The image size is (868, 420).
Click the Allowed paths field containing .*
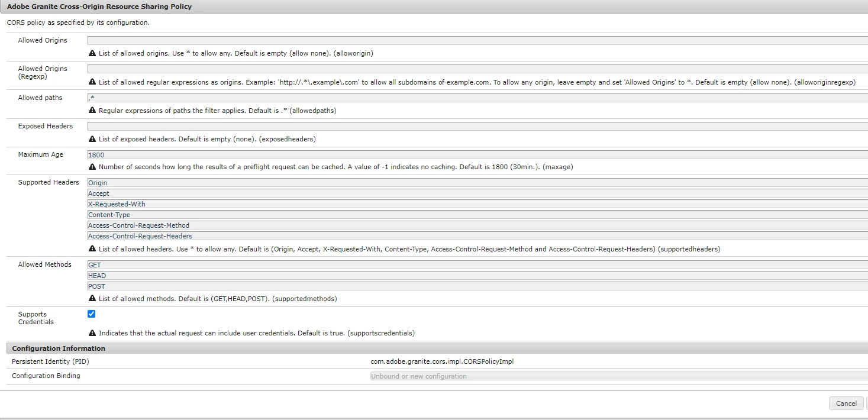(x=477, y=98)
